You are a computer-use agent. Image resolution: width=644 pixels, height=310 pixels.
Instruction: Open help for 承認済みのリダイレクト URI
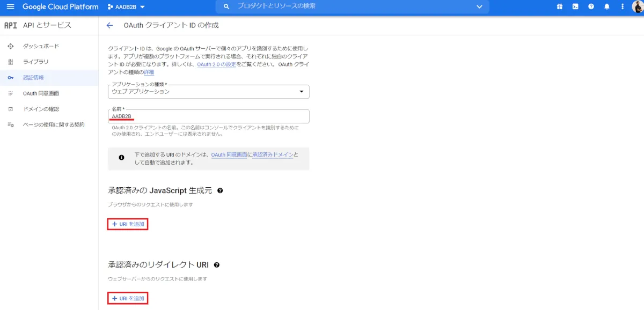(217, 265)
